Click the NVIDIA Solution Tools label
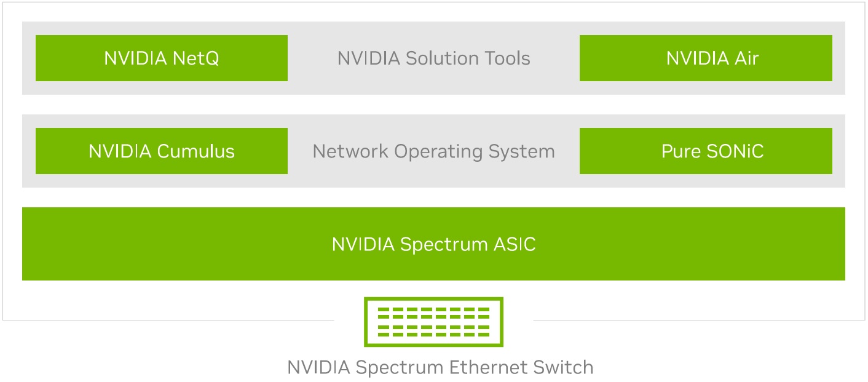The width and height of the screenshot is (868, 382). click(433, 58)
